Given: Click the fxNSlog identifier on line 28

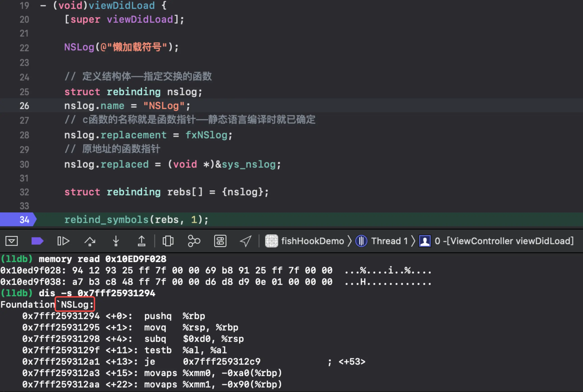Looking at the screenshot, I should [x=206, y=135].
